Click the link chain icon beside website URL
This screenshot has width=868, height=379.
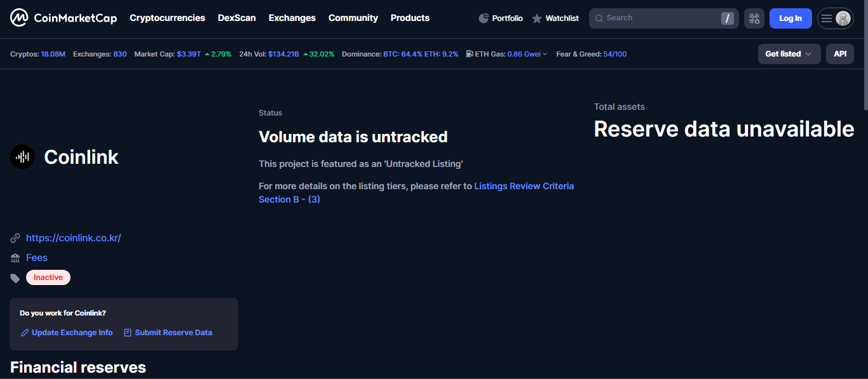coord(15,238)
